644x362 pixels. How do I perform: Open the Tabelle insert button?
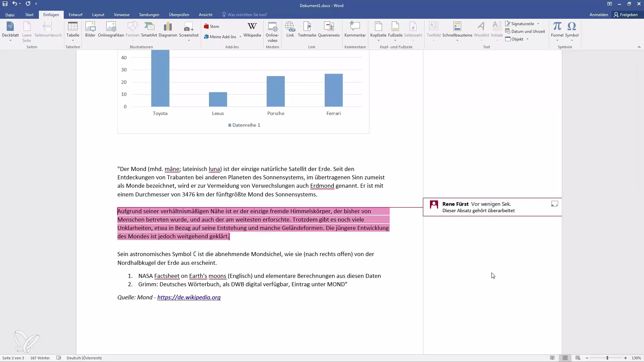[x=73, y=32]
